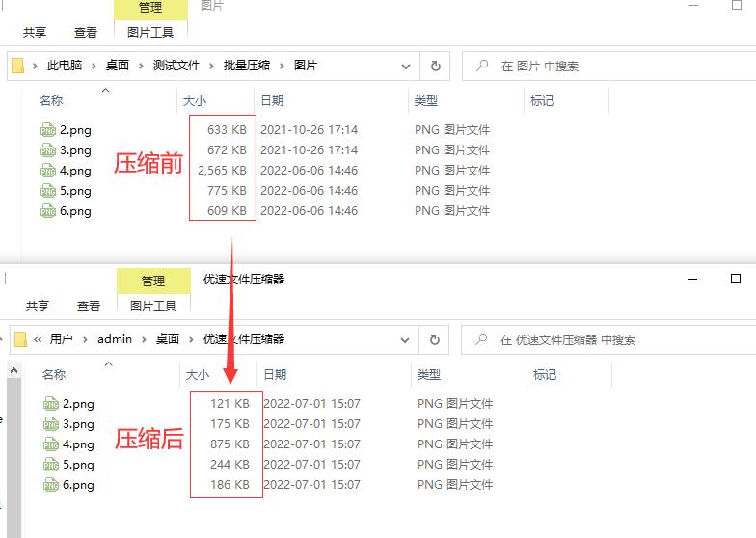Open the address history dropdown in 图片 window
The image size is (756, 538).
406,66
